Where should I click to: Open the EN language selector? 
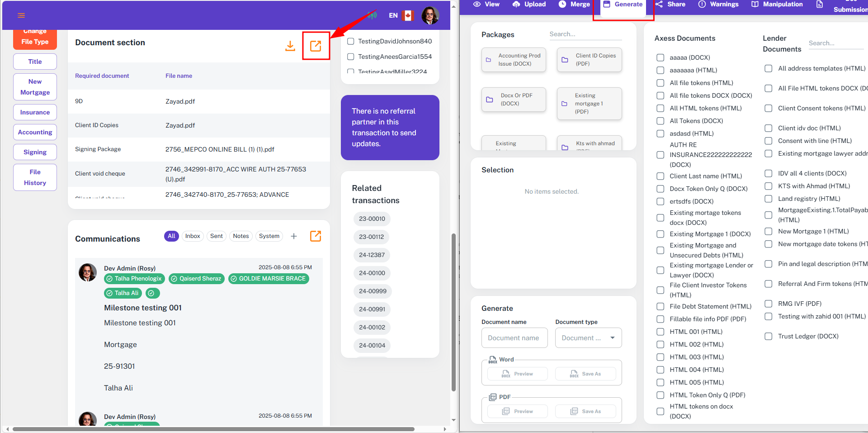click(393, 15)
